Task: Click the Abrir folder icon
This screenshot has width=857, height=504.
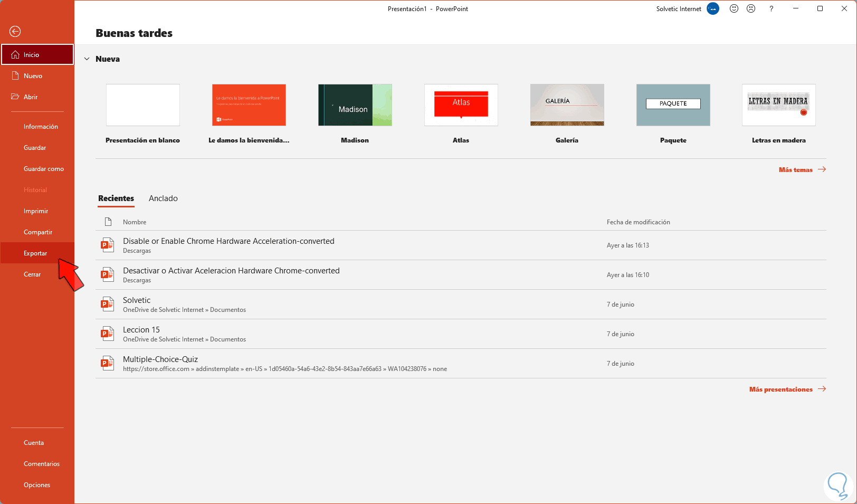Action: [15, 97]
